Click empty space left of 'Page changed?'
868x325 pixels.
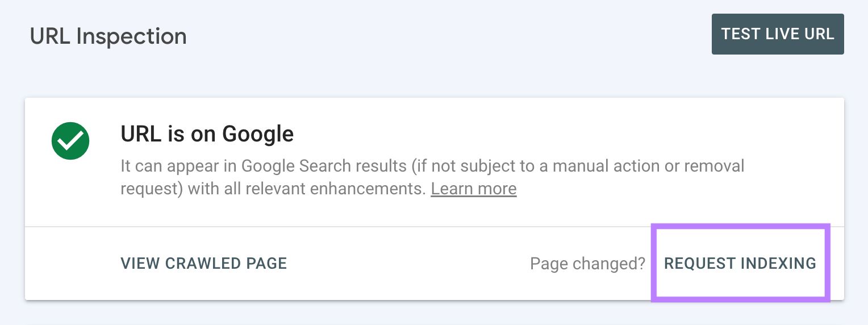[409, 264]
